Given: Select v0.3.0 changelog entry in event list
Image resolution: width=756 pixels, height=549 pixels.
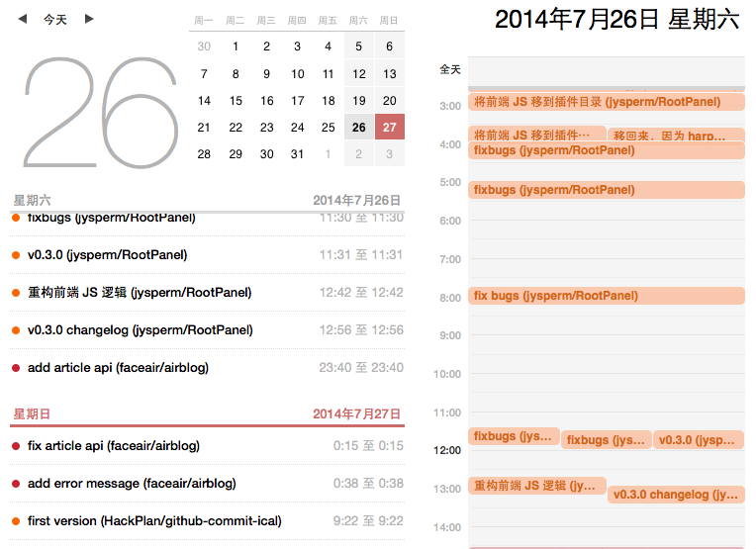Looking at the screenshot, I should point(140,330).
